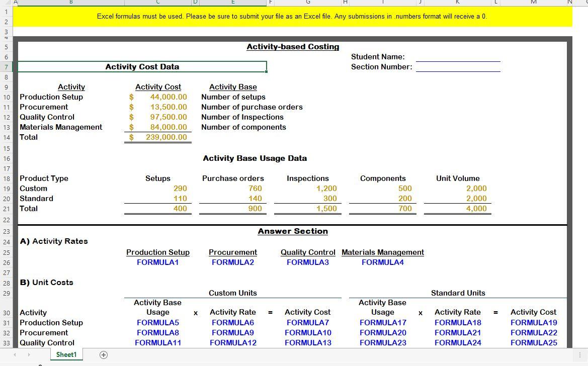The width and height of the screenshot is (588, 366).
Task: Click the FORMULA17 cell under Standard Units
Action: [383, 322]
